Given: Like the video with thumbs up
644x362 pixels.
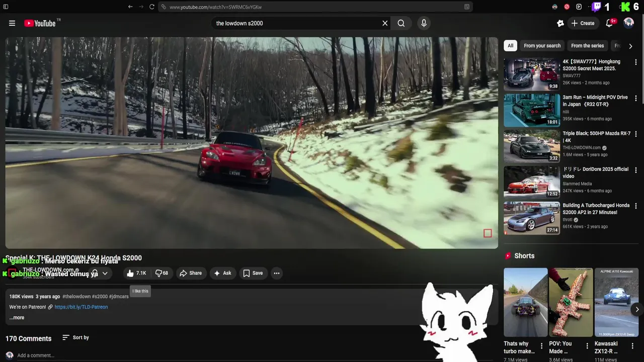Looking at the screenshot, I should [136, 273].
